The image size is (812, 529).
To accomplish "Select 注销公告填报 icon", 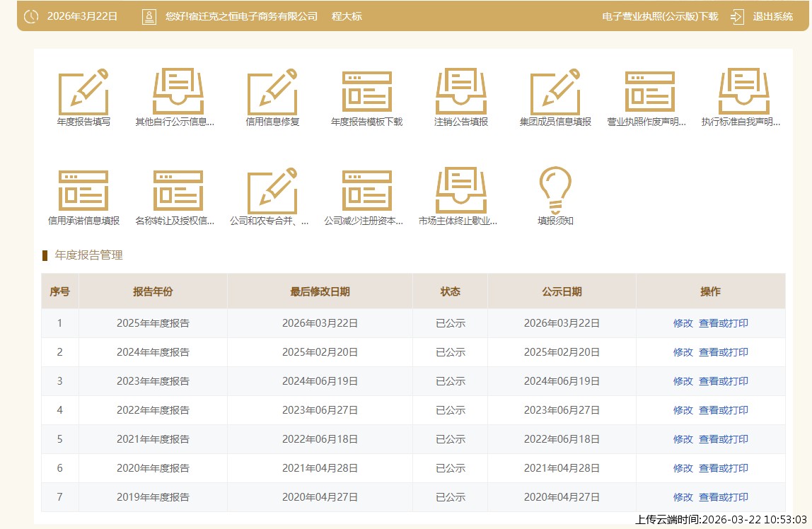I will (x=460, y=92).
